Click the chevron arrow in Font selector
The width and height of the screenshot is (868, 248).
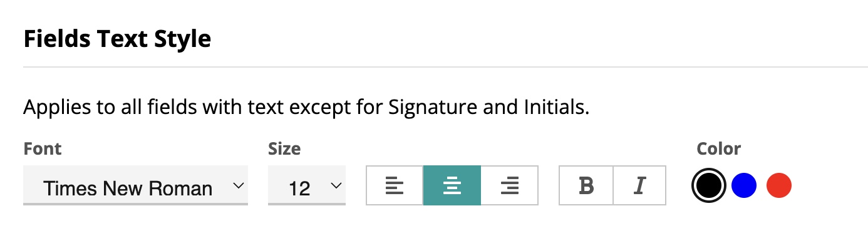click(237, 186)
